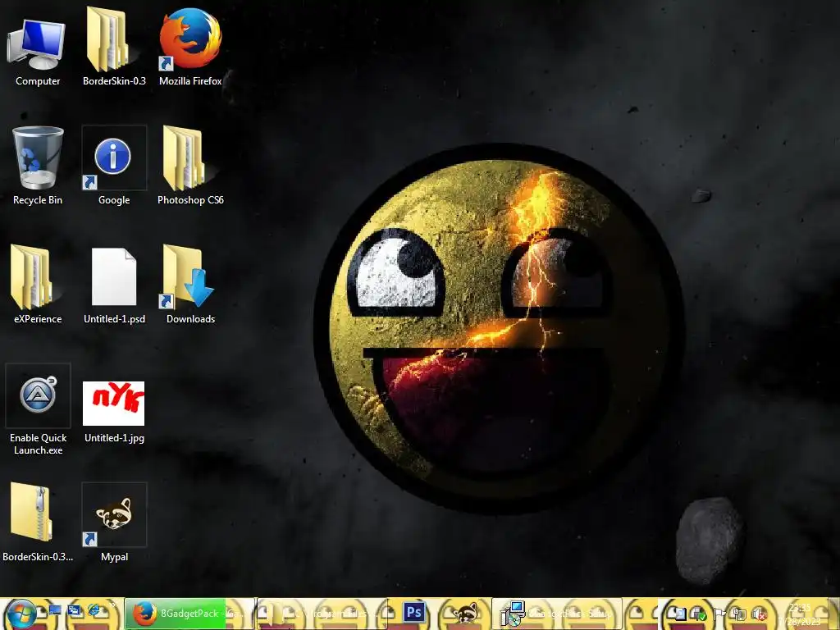Switch to 8GadgetPack Setup taskbar button
This screenshot has height=630, width=840.
point(557,614)
